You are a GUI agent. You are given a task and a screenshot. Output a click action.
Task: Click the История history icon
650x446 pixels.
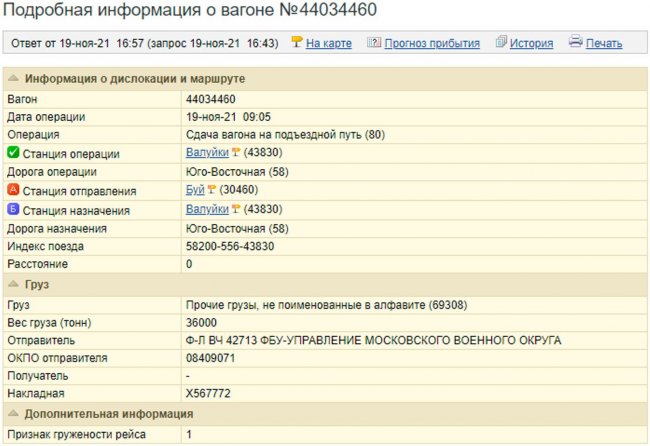pos(500,43)
